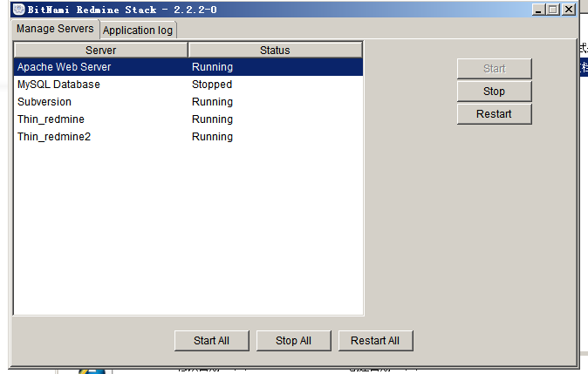Viewport: 588px width, 374px height.
Task: Click the Running status of Thin_redmine2
Action: tap(212, 137)
